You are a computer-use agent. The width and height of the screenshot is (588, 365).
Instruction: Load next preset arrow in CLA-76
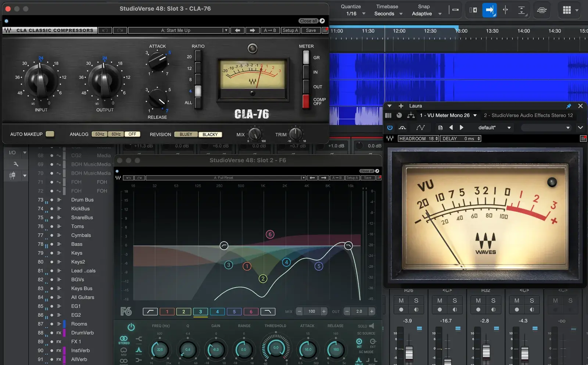(x=252, y=31)
